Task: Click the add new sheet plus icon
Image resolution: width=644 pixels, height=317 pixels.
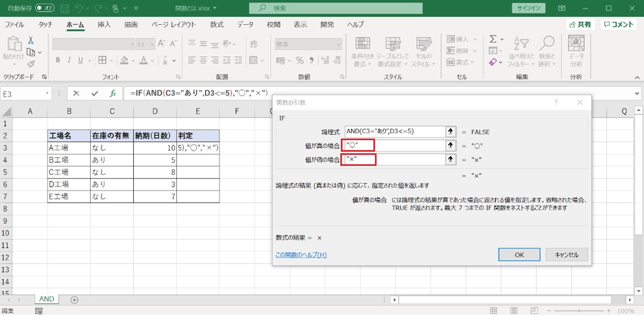Action: pos(74,300)
